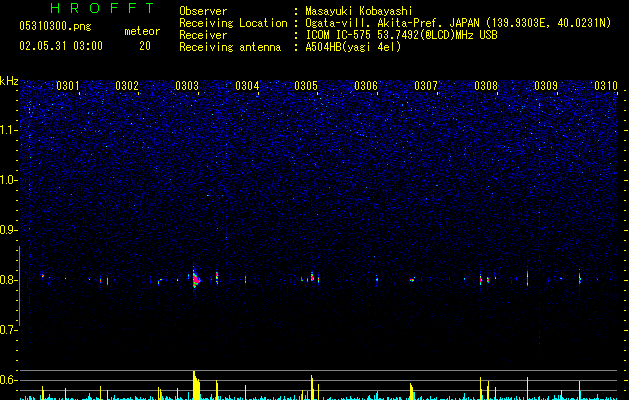
Task: Click the ICOM IC-575 receiver text
Action: (402, 35)
